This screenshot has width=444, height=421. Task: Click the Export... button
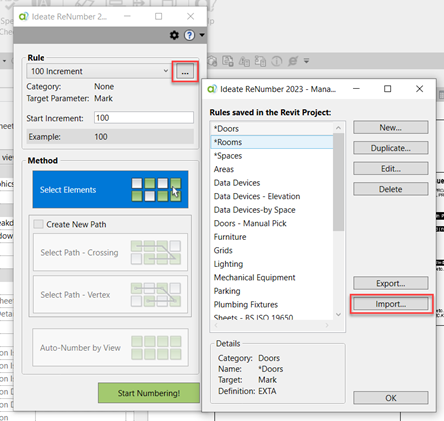tap(391, 283)
